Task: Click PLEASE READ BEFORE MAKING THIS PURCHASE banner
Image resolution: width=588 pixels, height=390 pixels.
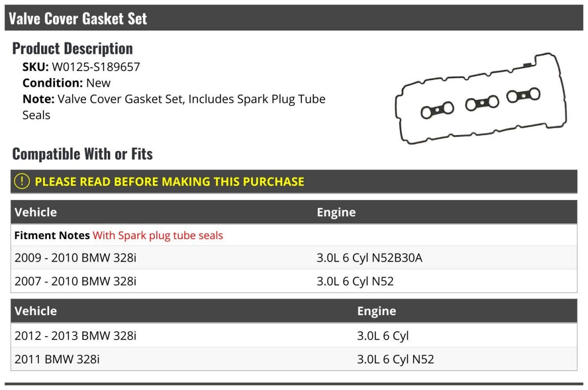Action: click(294, 181)
